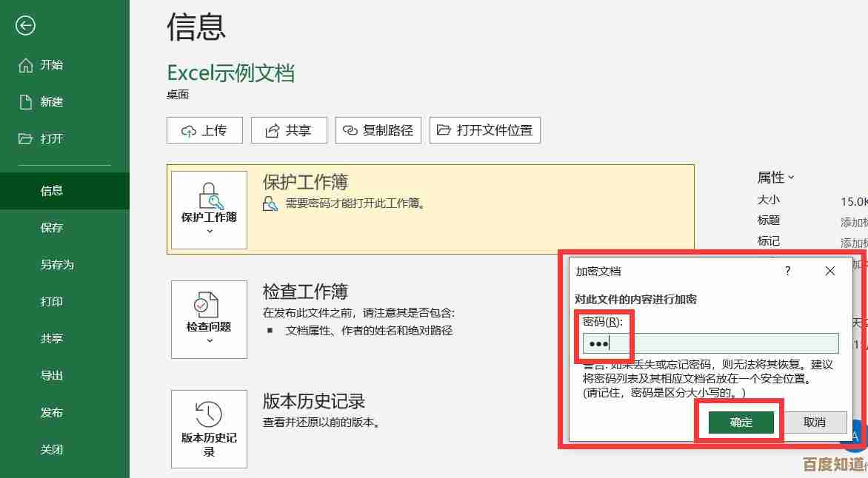Click the dialog help question mark

point(787,271)
